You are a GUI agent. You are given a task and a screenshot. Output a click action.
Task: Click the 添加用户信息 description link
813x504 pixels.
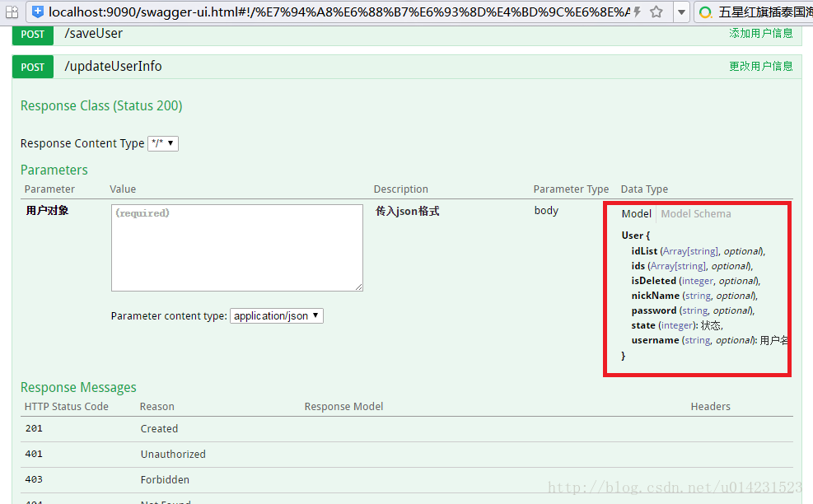click(760, 33)
